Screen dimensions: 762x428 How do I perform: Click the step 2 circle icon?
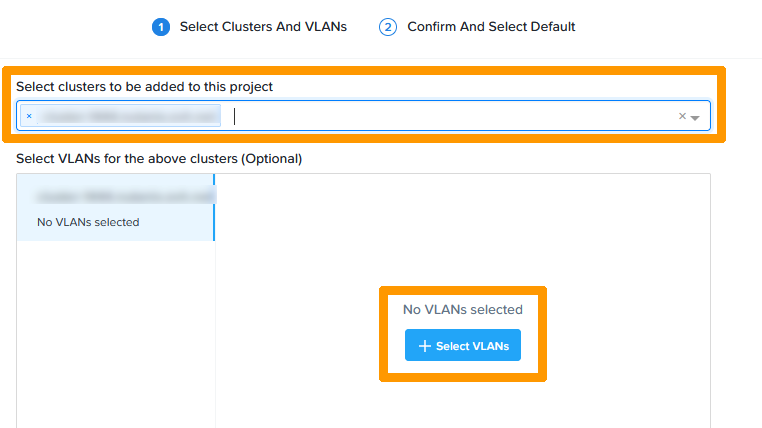(x=389, y=27)
